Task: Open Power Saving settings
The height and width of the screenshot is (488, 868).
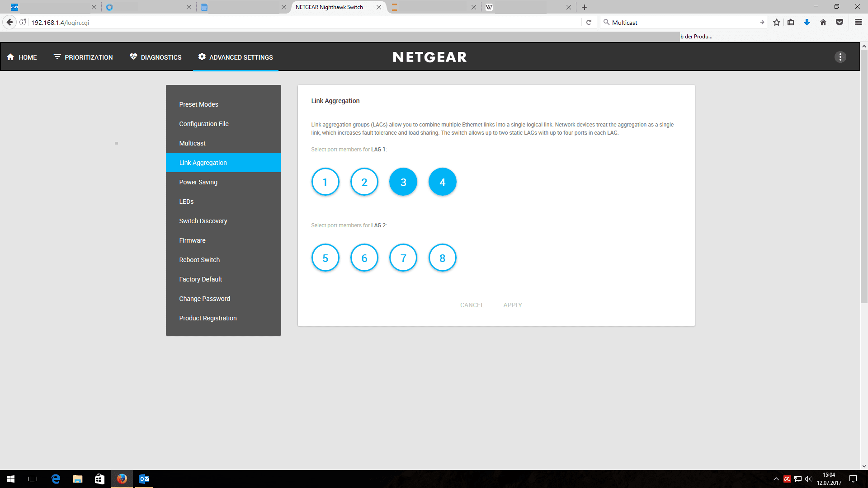Action: (223, 182)
